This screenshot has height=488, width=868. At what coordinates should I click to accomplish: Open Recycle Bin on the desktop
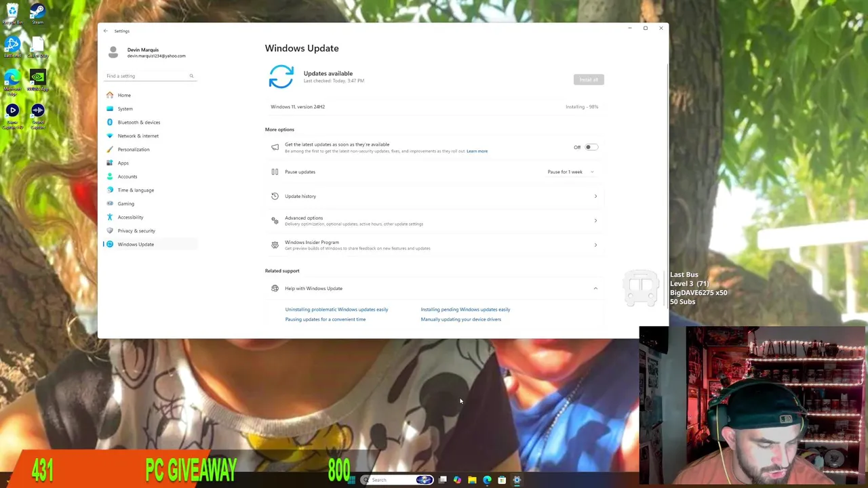click(x=12, y=14)
